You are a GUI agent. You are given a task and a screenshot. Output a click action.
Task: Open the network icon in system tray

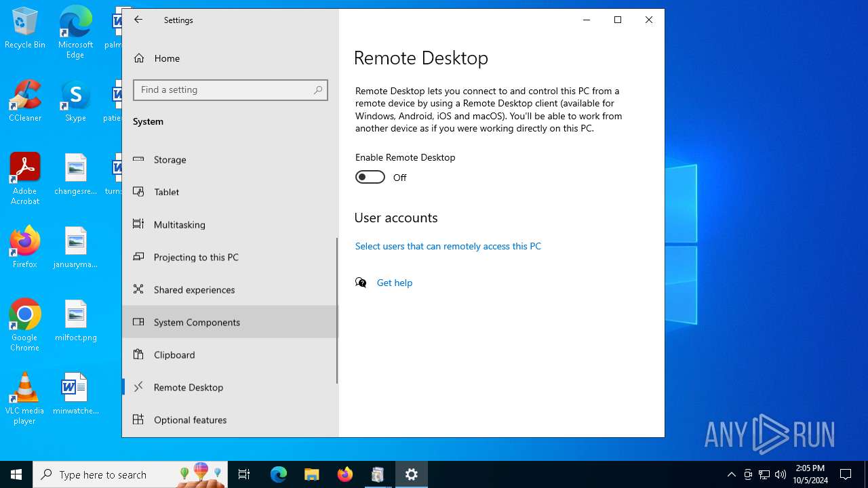[x=764, y=474]
